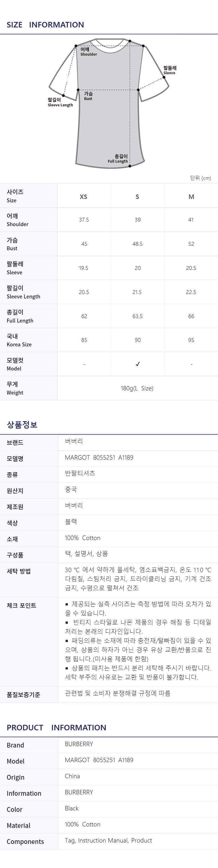
Task: Select the S size column header
Action: 137,197
